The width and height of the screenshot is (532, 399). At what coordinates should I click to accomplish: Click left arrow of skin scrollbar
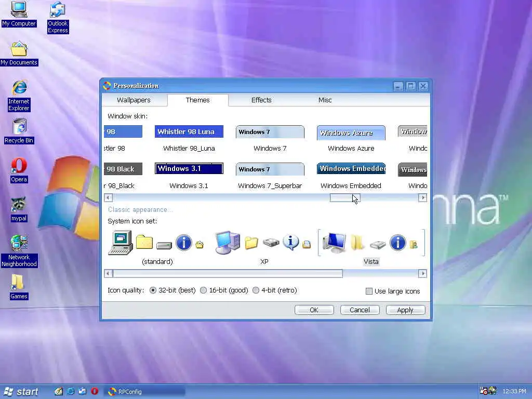(x=108, y=197)
